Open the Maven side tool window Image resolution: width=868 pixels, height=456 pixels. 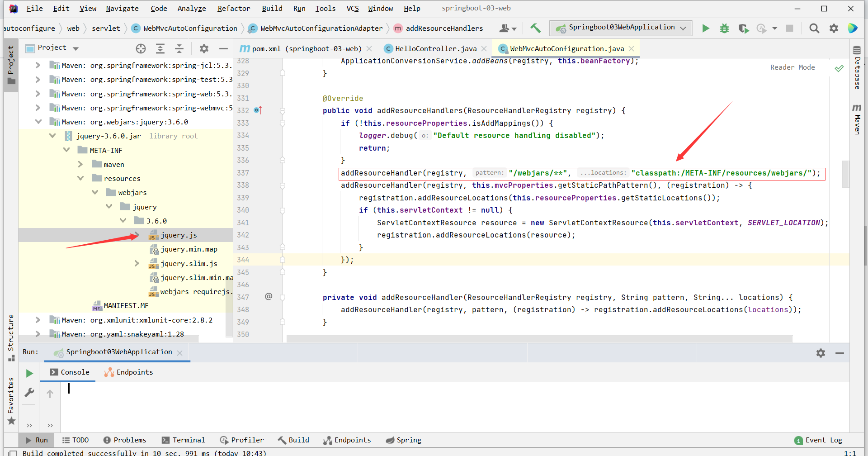coord(857,119)
